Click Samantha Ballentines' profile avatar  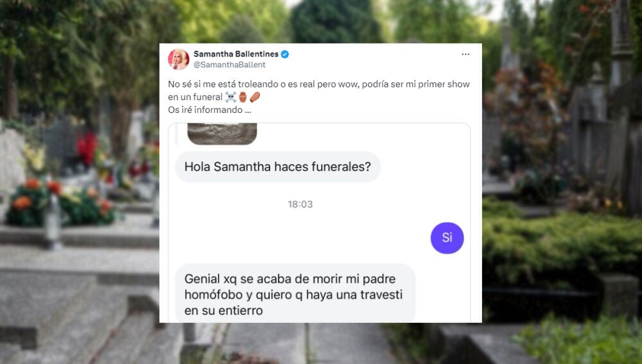click(x=178, y=59)
